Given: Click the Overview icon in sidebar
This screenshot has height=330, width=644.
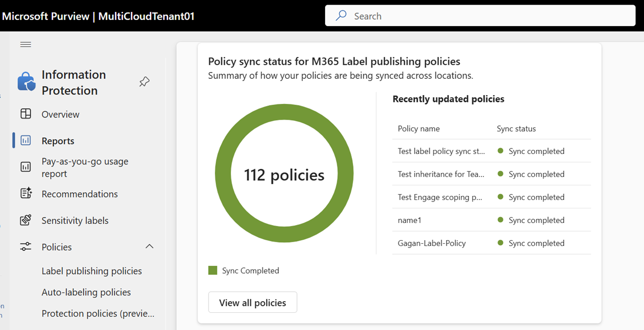Looking at the screenshot, I should coord(26,114).
